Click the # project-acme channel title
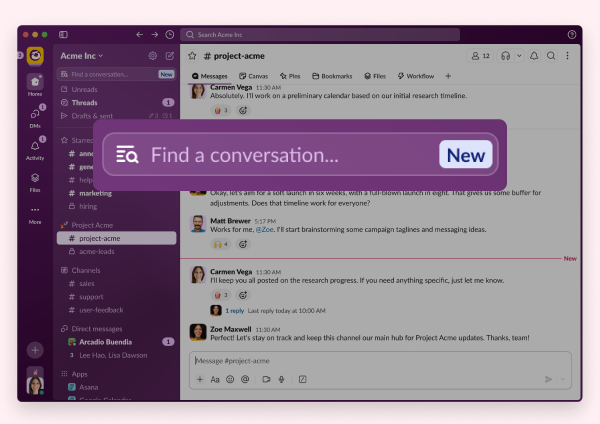 pyautogui.click(x=234, y=56)
